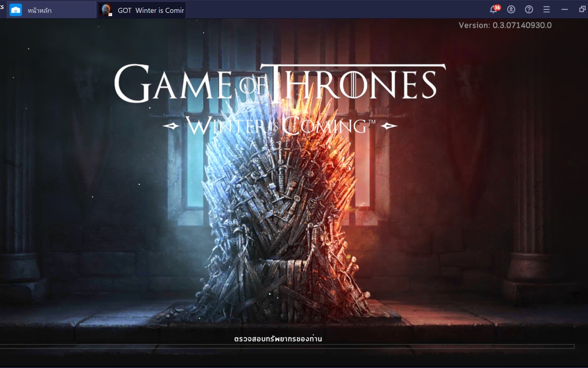Click the Winter is Coming subtitle
The height and width of the screenshot is (368, 588).
pyautogui.click(x=280, y=126)
